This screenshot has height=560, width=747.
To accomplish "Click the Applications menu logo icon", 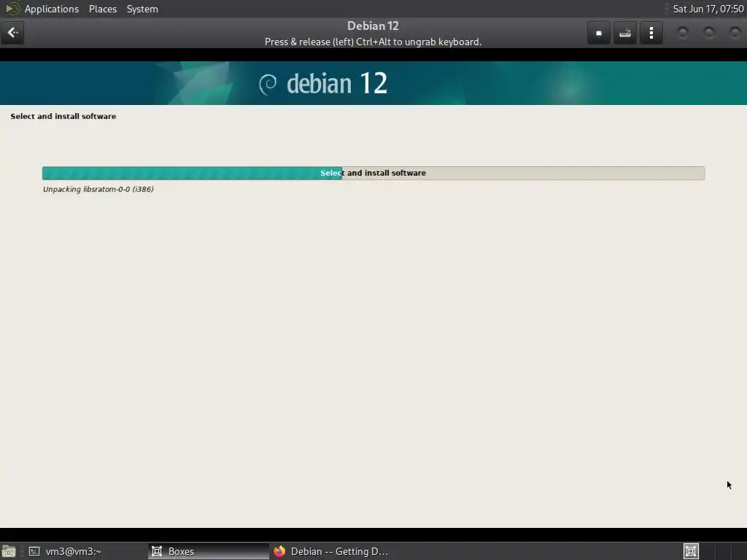I will [12, 9].
